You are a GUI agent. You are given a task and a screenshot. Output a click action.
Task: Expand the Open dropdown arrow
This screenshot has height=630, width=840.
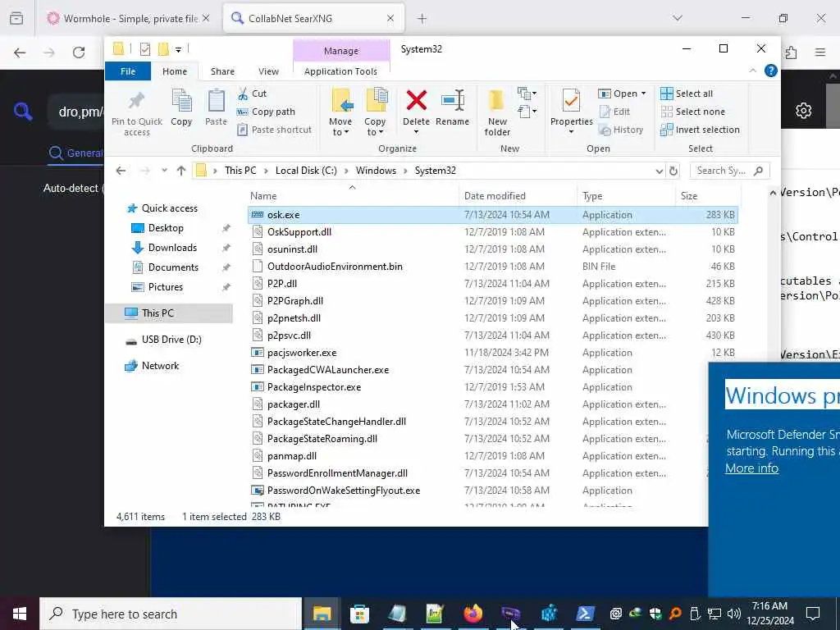point(643,94)
